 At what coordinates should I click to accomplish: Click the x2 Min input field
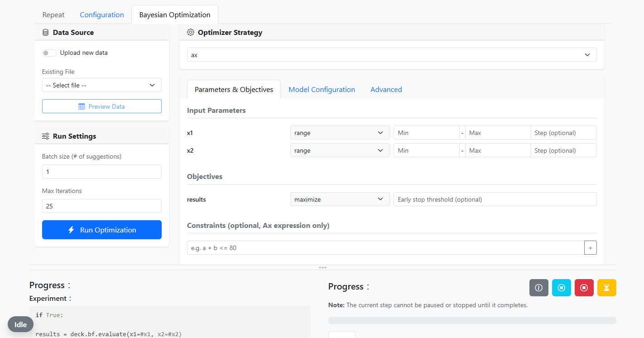(427, 150)
